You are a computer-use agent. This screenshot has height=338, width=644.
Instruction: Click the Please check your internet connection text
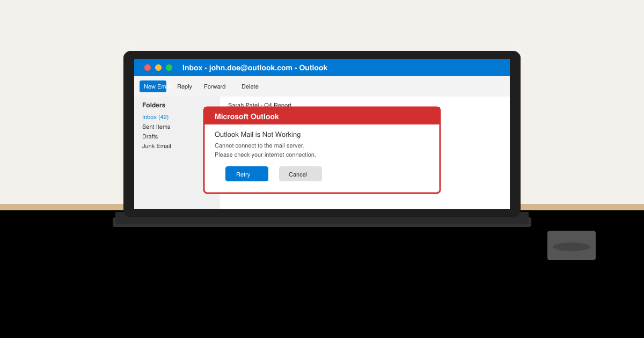point(265,155)
